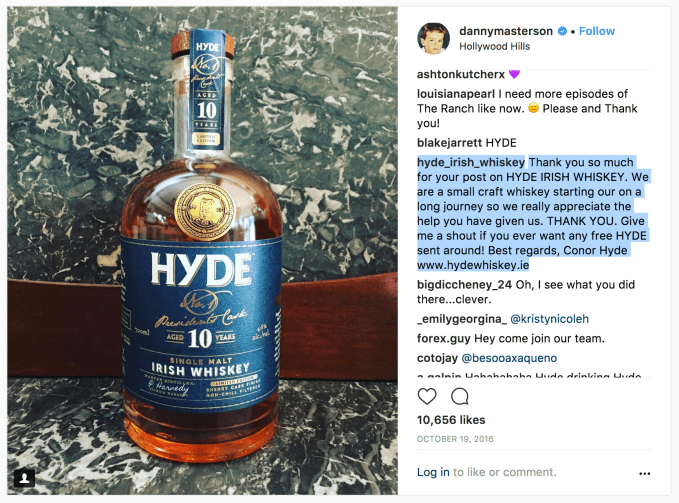This screenshot has height=503, width=679.
Task: Open the @kristynicoleh mention
Action: point(550,319)
